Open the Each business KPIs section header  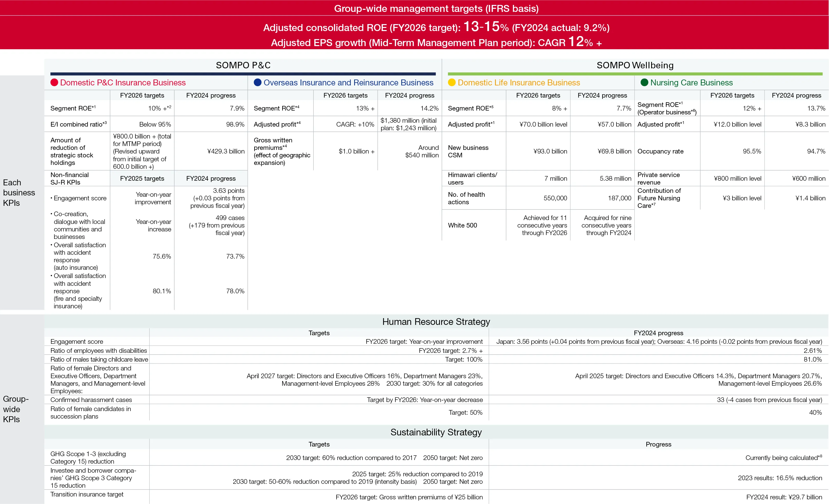19,193
